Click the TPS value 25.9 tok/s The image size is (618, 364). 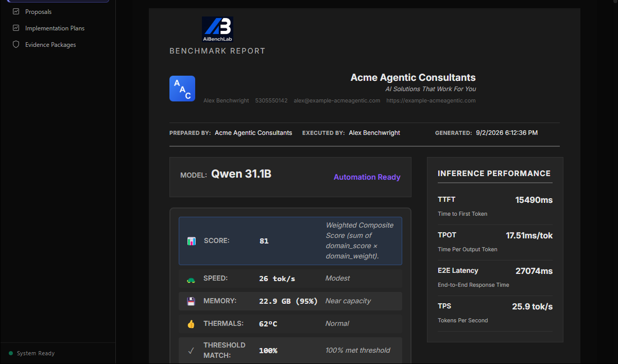point(533,306)
